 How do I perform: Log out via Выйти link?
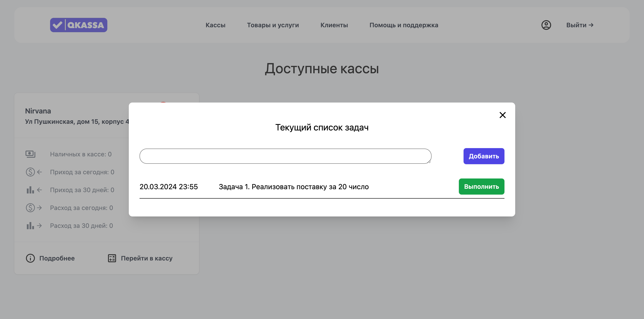tap(580, 25)
